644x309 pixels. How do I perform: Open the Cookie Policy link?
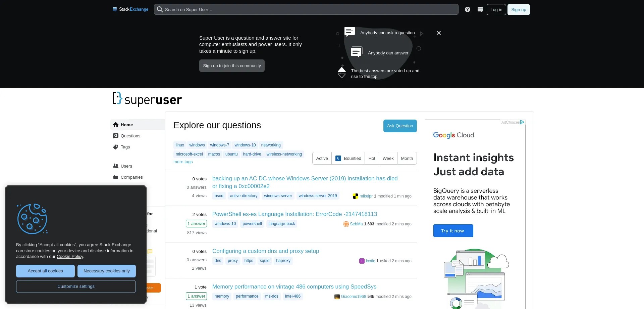[70, 257]
